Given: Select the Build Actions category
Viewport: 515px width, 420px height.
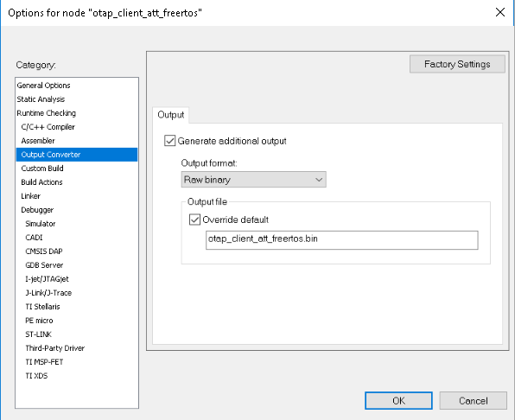Looking at the screenshot, I should (x=41, y=182).
